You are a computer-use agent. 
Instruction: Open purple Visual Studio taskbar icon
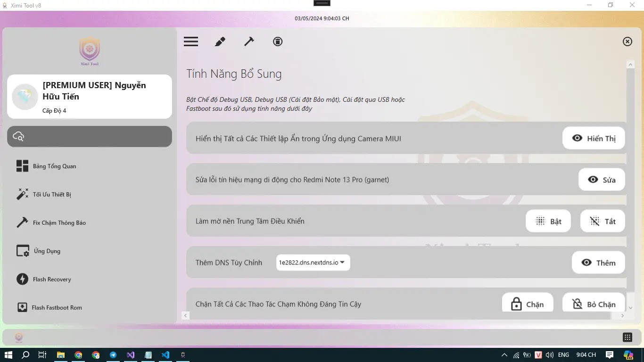coord(131,355)
